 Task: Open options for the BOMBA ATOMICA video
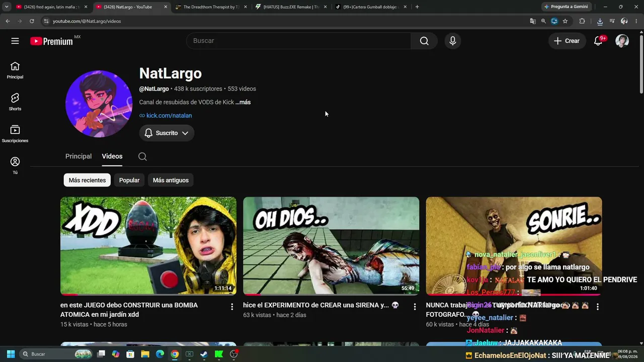click(x=232, y=306)
